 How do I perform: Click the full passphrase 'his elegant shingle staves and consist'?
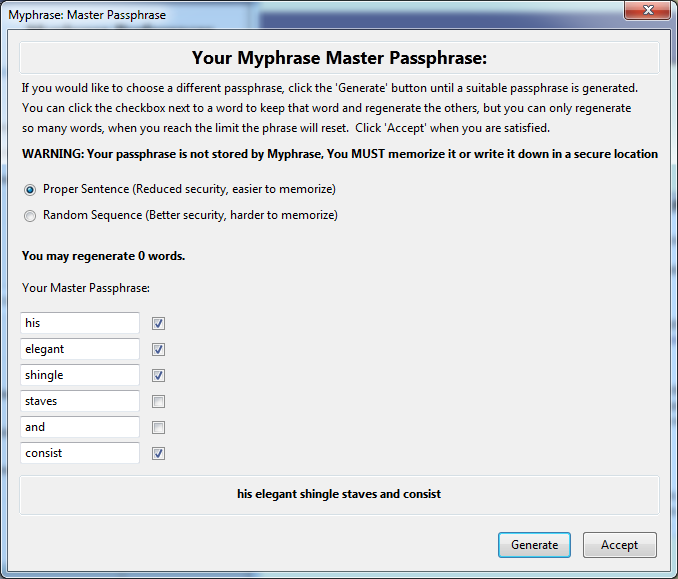(x=339, y=494)
